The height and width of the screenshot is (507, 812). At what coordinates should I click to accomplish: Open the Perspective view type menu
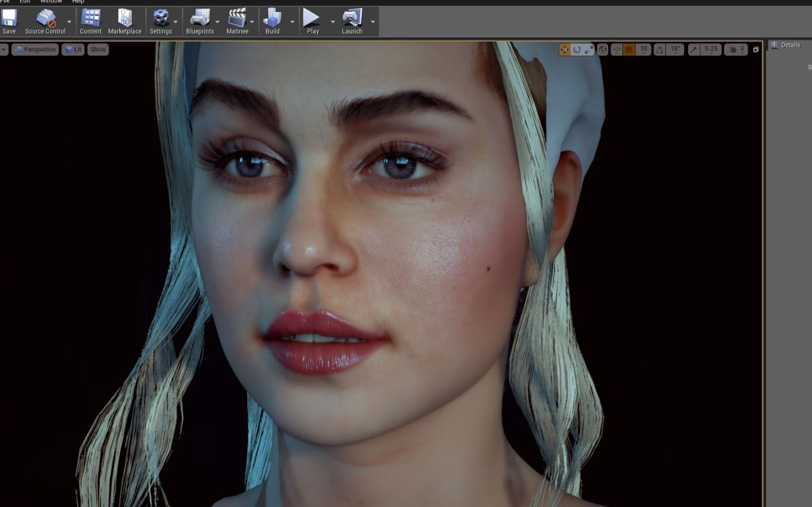coord(35,49)
